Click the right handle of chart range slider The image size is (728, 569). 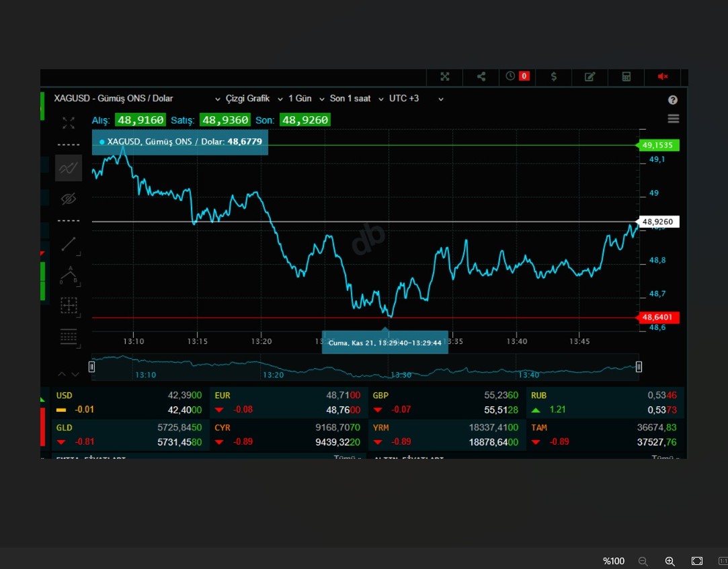tap(639, 367)
